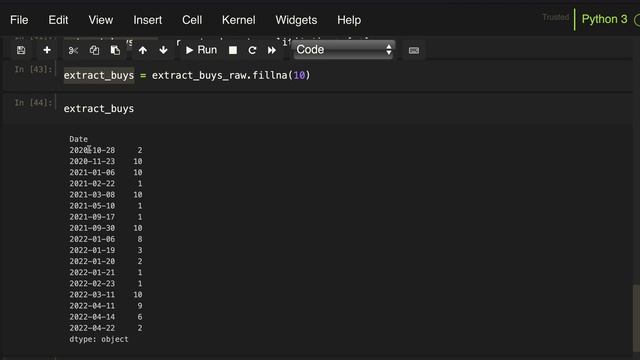
Task: Open the Insert menu
Action: 148,20
